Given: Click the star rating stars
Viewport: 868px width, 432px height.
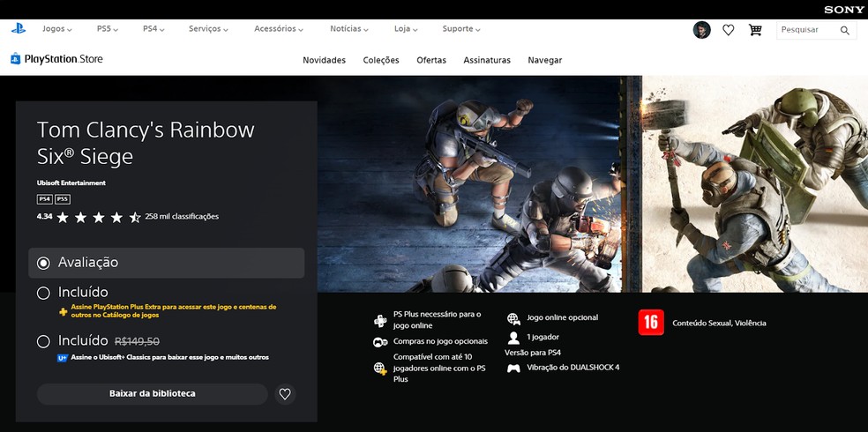Looking at the screenshot, I should coord(99,218).
